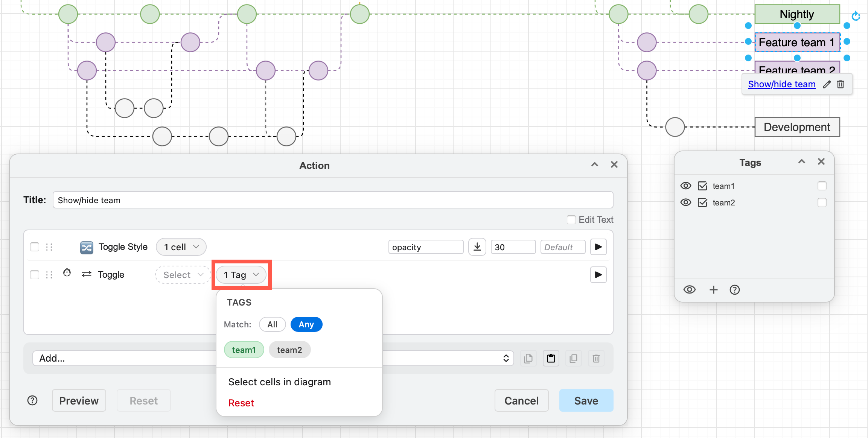Click the paste clipboard icon in Add bar

coord(551,358)
